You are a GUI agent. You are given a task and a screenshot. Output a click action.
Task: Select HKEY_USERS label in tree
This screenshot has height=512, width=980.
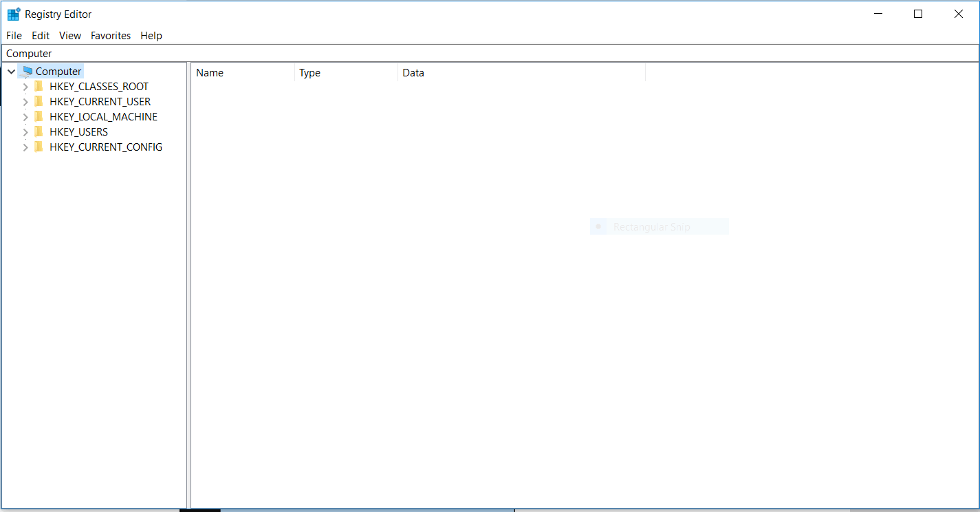pos(79,131)
